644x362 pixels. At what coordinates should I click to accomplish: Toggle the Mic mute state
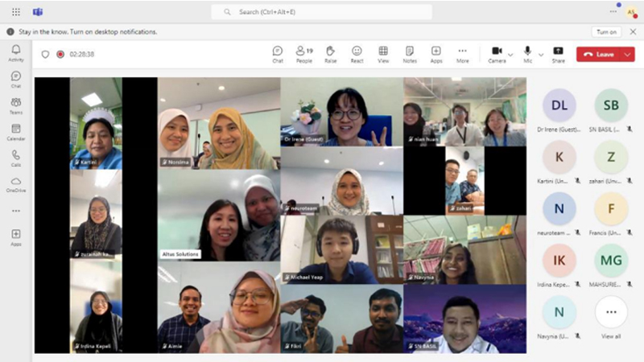click(528, 54)
